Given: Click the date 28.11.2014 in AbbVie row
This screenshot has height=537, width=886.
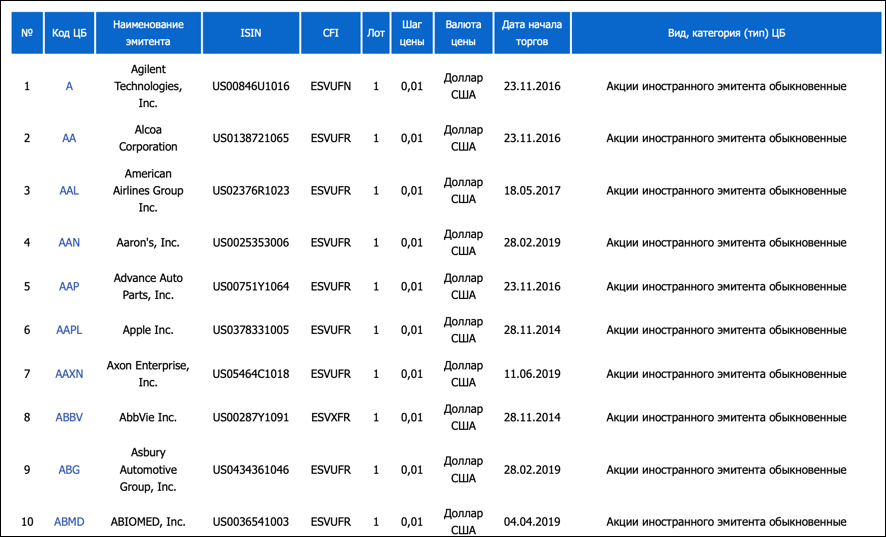Looking at the screenshot, I should pyautogui.click(x=532, y=417).
